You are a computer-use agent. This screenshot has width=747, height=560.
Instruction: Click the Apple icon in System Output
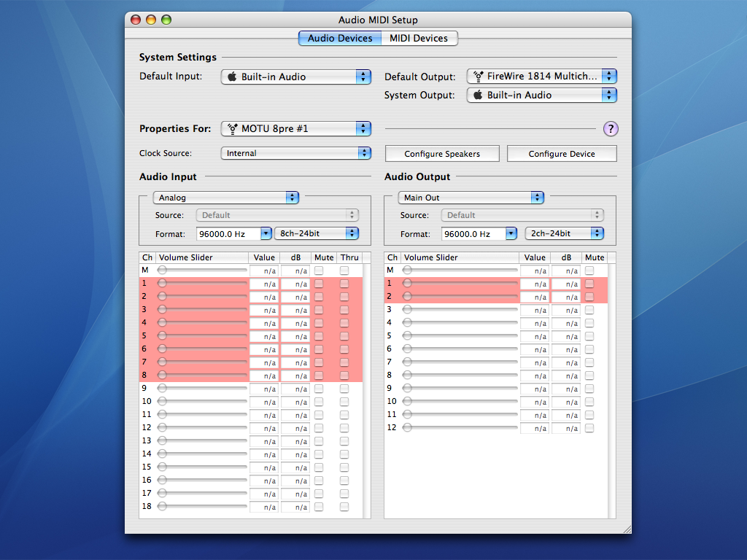click(478, 95)
